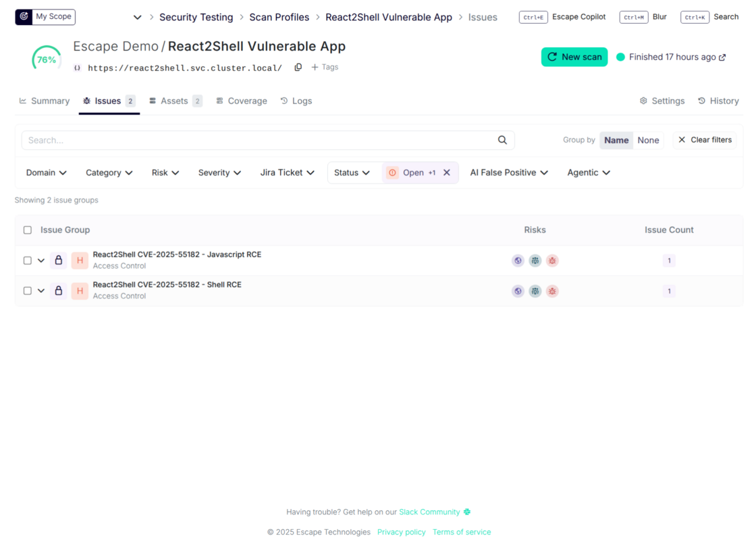This screenshot has height=538, width=756.
Task: Open the Privacy policy link
Action: (x=402, y=532)
